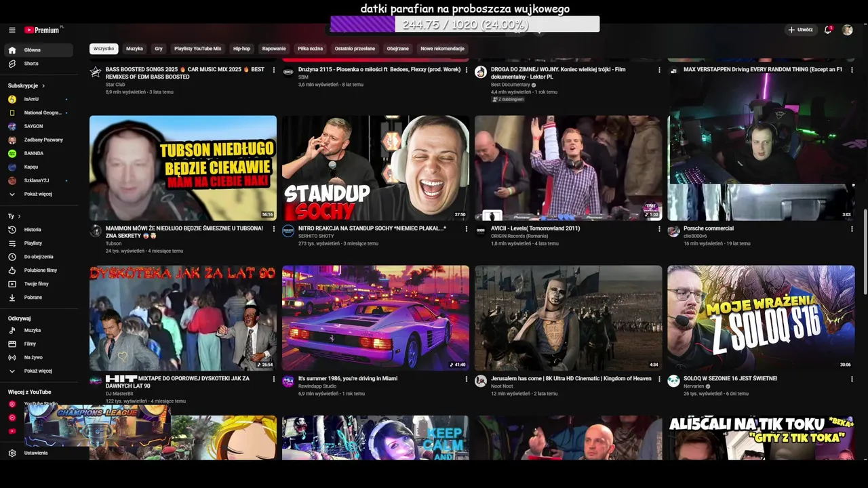Open Tubson channel avatar

click(96, 231)
